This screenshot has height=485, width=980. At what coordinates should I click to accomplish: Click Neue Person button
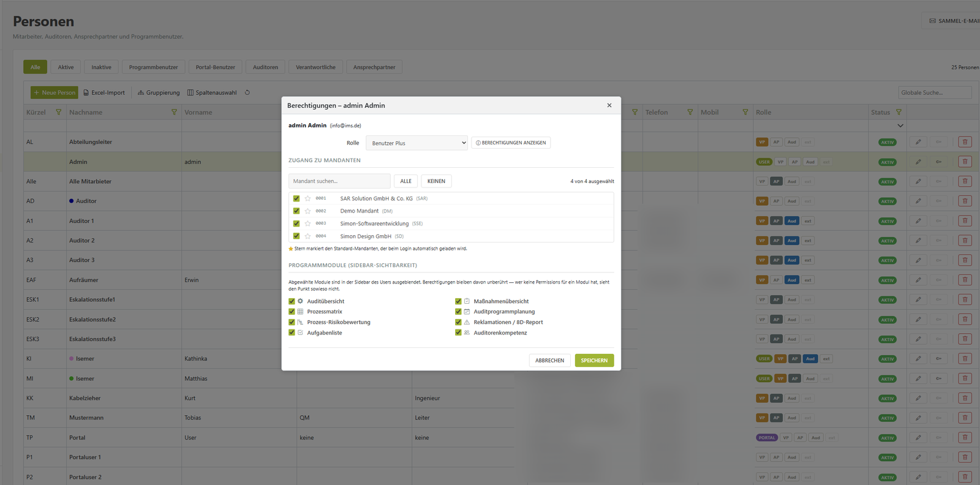(x=55, y=92)
